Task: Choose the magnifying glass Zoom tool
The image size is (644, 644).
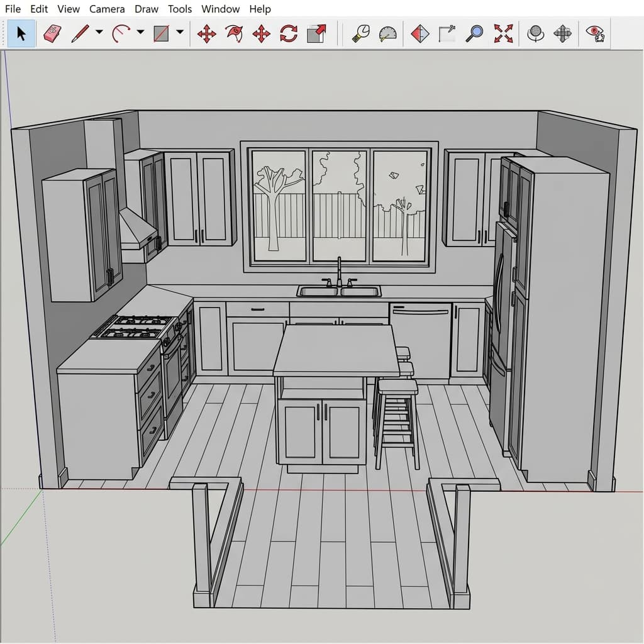Action: click(x=474, y=33)
